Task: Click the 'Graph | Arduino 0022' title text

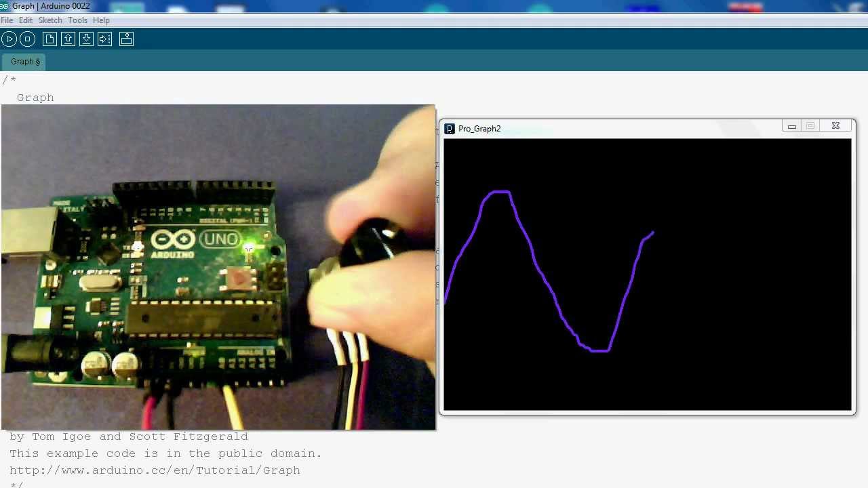Action: tap(51, 6)
